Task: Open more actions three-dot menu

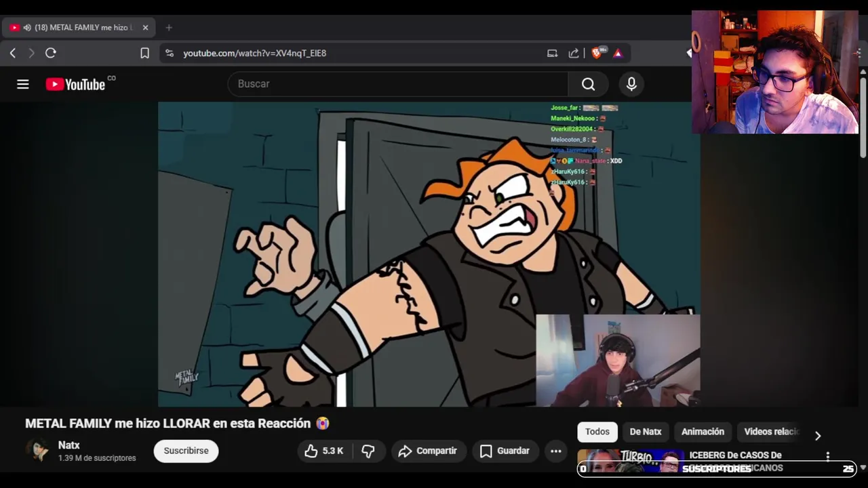Action: click(556, 451)
